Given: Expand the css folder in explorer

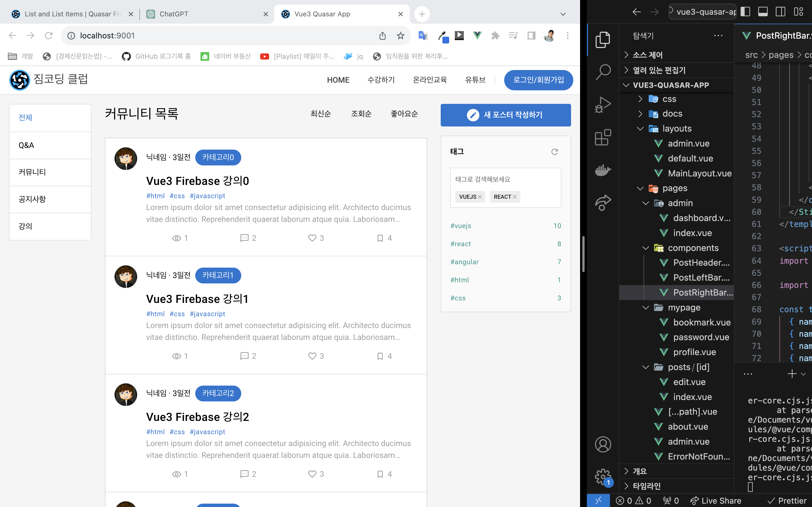Looking at the screenshot, I should click(x=677, y=99).
